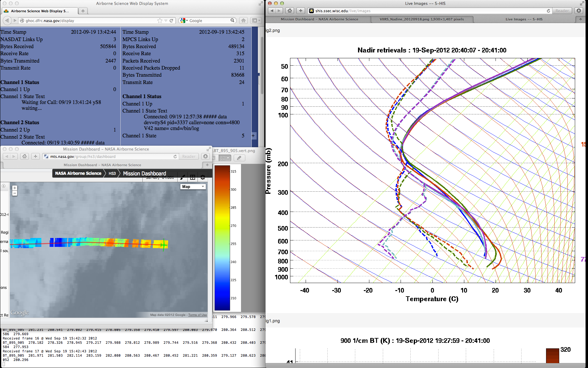Reload the shis.ssec.wisc.edu page

pyautogui.click(x=548, y=11)
